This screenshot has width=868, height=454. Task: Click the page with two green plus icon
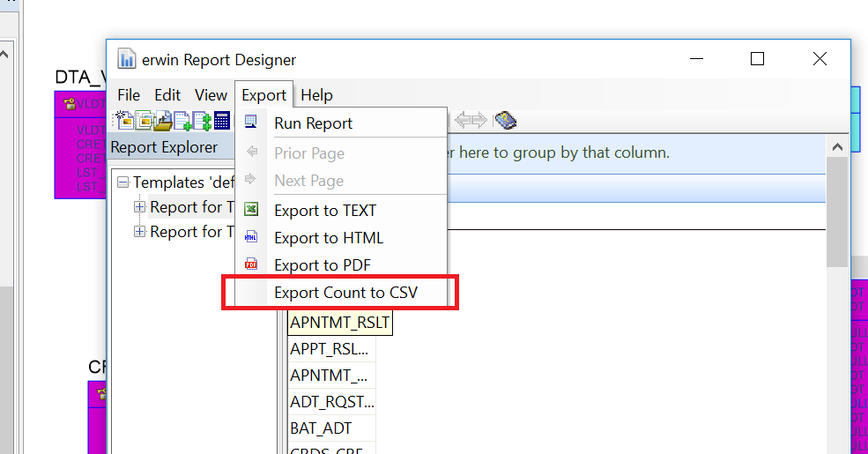tap(202, 120)
